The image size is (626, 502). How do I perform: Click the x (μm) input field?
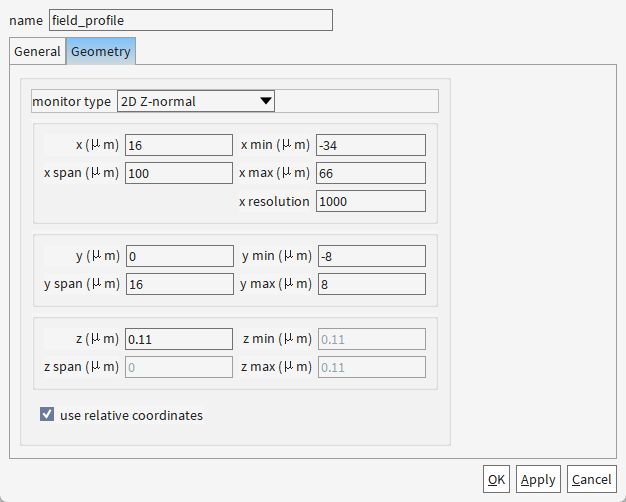click(x=179, y=145)
